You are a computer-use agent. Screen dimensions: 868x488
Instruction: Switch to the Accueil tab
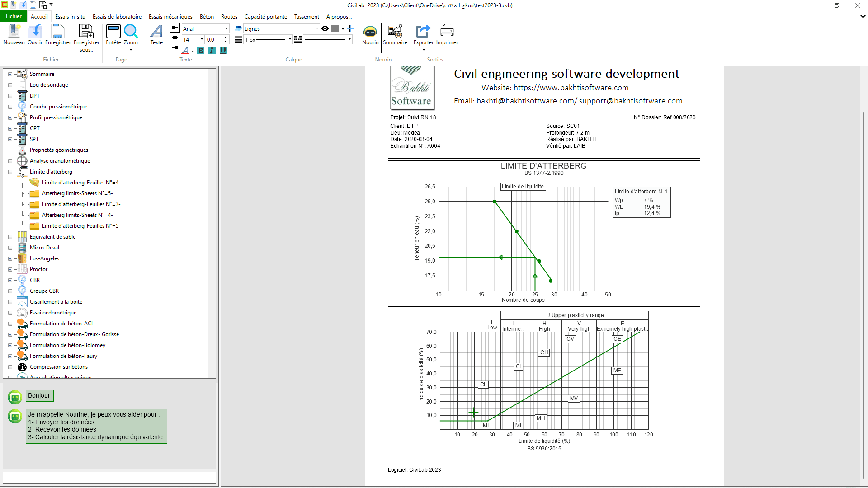pos(39,17)
